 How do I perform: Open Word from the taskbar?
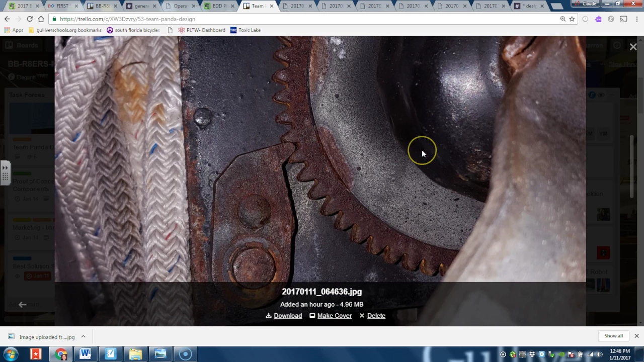point(85,354)
